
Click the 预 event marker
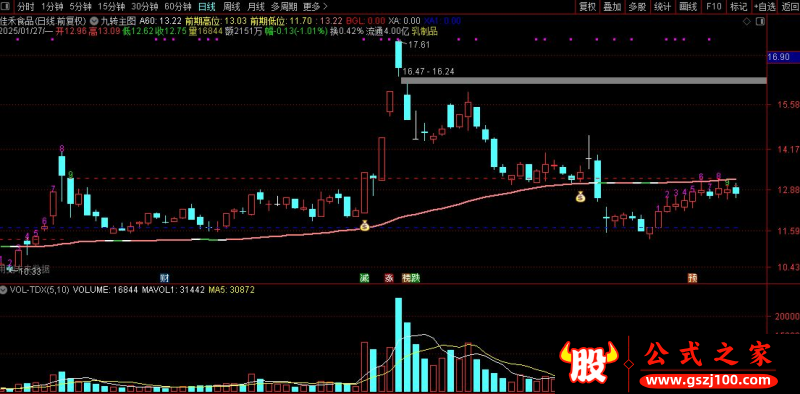click(692, 278)
